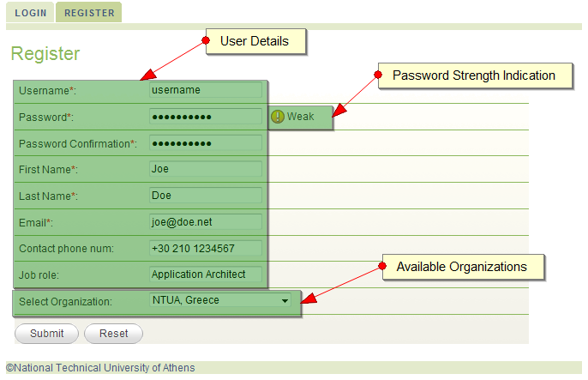Image resolution: width=588 pixels, height=380 pixels.
Task: Focus the Email field with joe@doe.net
Action: [206, 222]
